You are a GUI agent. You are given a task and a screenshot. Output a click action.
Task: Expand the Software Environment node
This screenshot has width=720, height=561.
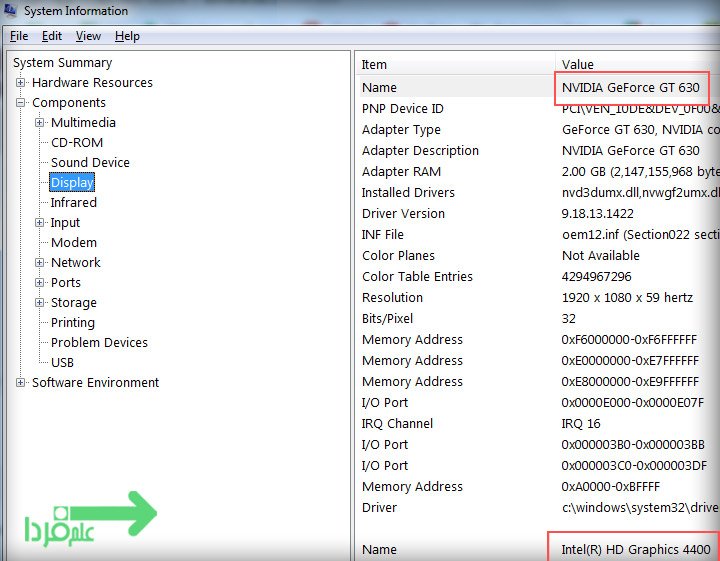[21, 383]
